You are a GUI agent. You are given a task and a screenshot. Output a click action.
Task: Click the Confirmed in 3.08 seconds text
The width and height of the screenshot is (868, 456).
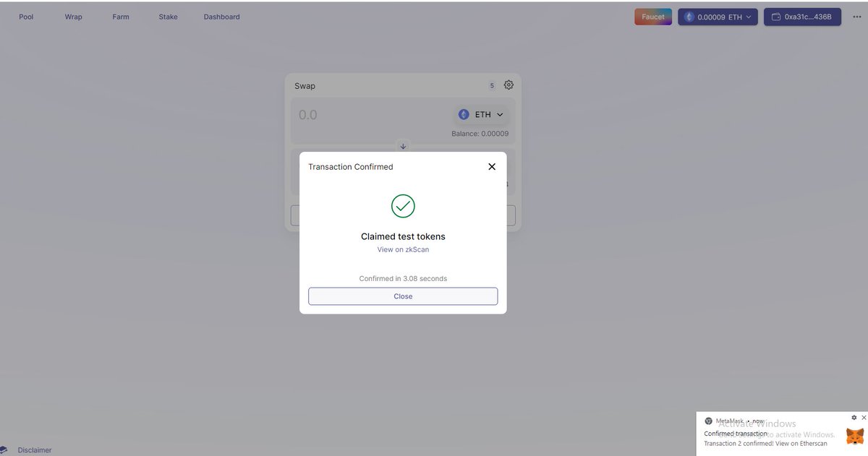click(403, 278)
